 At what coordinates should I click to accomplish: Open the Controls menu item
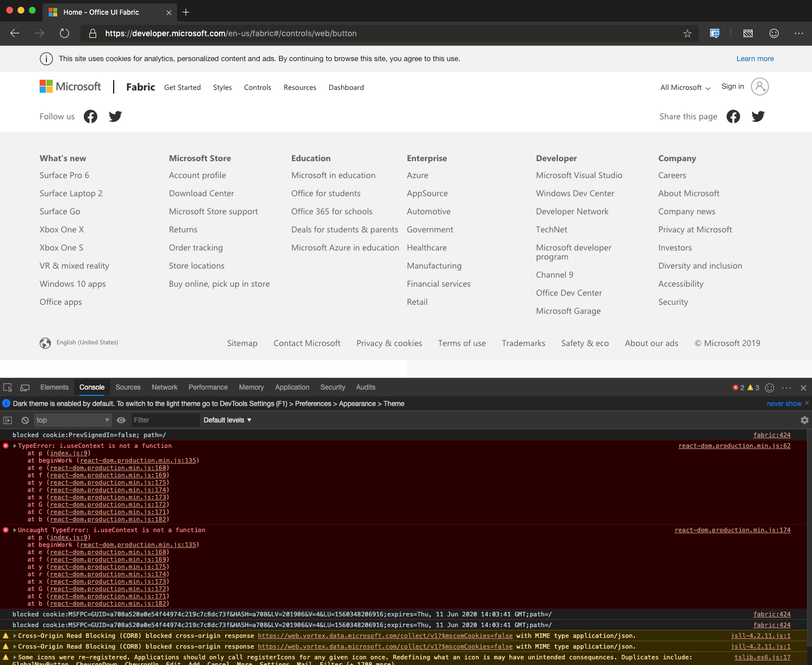point(257,88)
